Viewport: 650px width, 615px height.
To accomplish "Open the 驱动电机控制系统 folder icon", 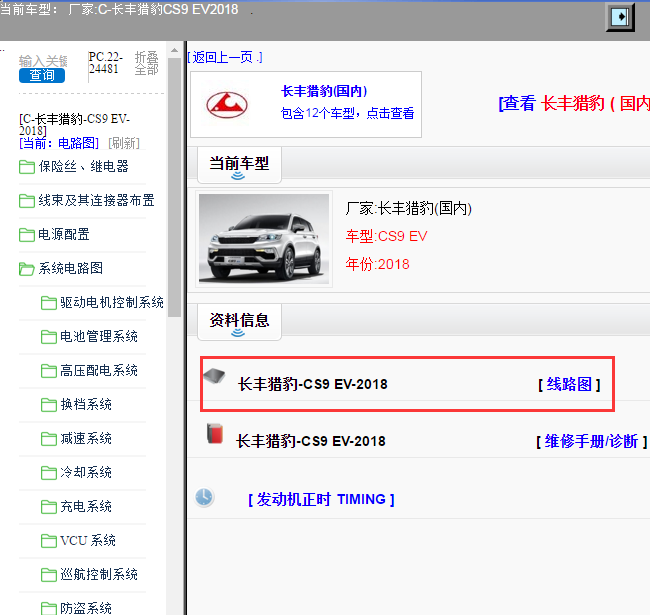I will point(49,303).
